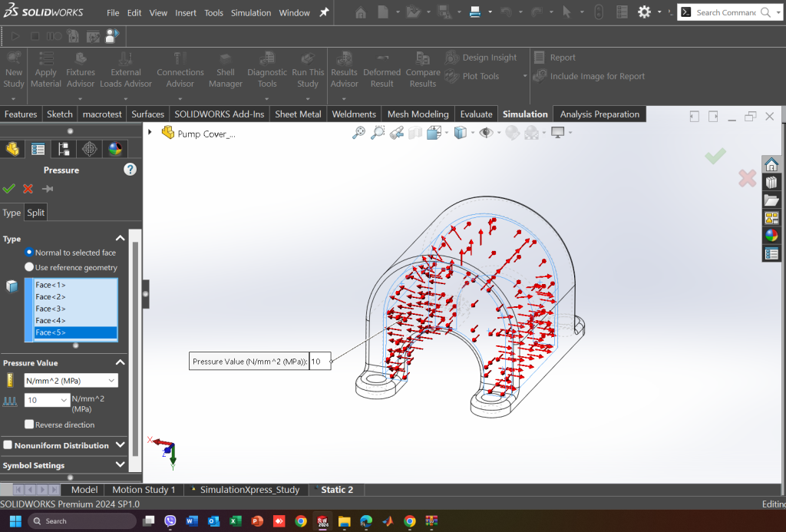Tick the Nonuniform Distribution checkbox
This screenshot has width=786, height=532.
click(8, 445)
